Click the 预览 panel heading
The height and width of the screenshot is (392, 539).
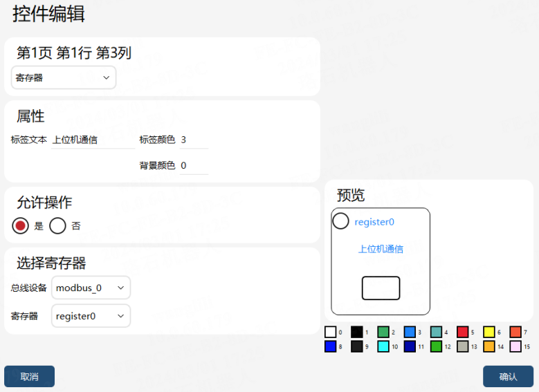coord(351,195)
